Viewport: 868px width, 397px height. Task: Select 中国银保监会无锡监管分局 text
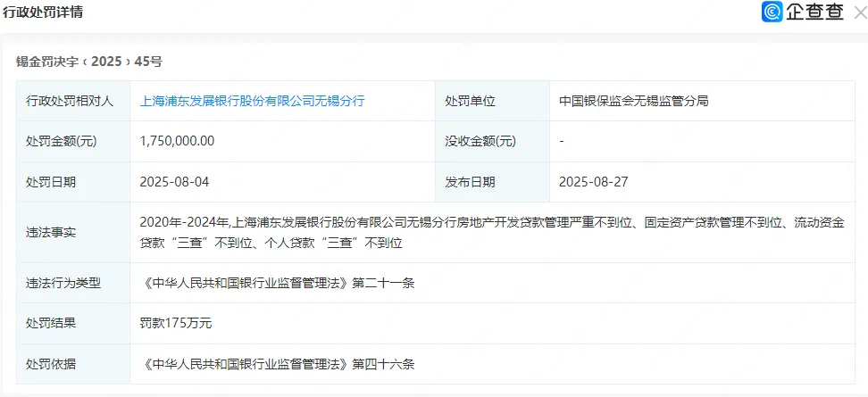(634, 101)
